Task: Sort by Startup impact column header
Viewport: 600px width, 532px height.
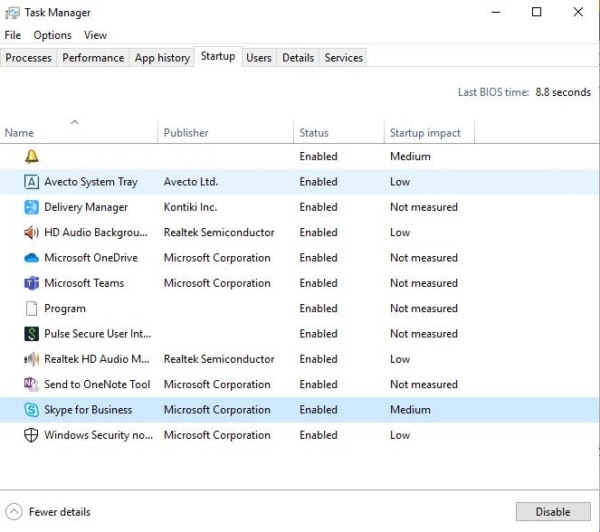Action: 425,133
